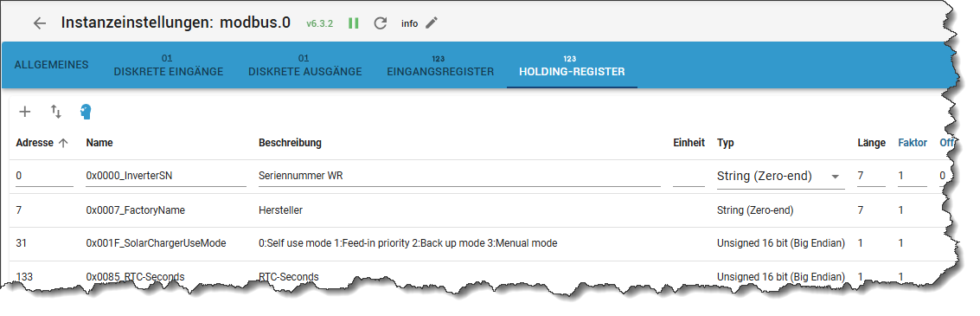Open the Diskrete Ausgänge tab
This screenshot has height=316, width=980.
pos(305,65)
